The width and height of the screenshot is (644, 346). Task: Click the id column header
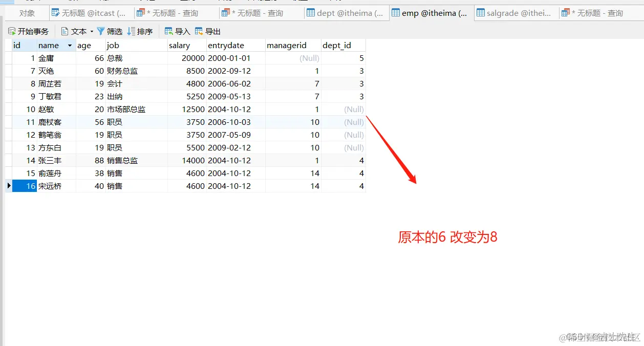click(x=24, y=46)
